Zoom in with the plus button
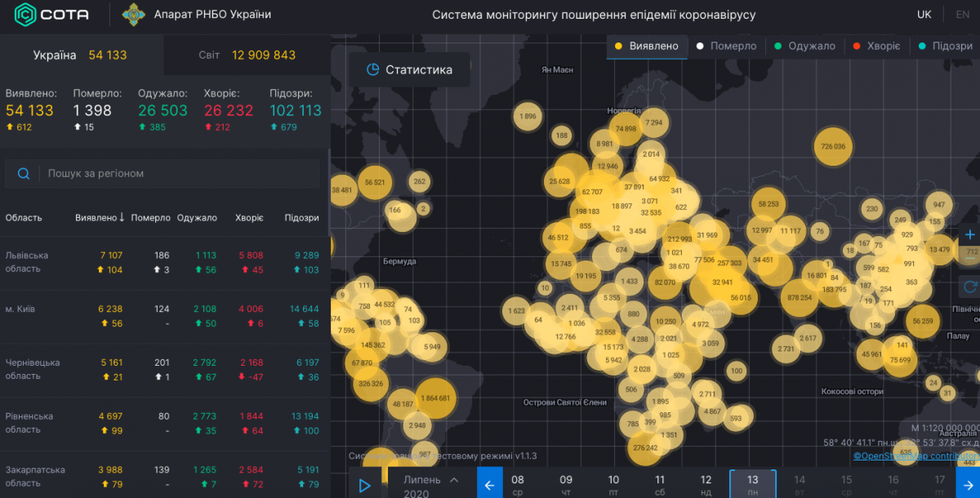 [x=970, y=234]
